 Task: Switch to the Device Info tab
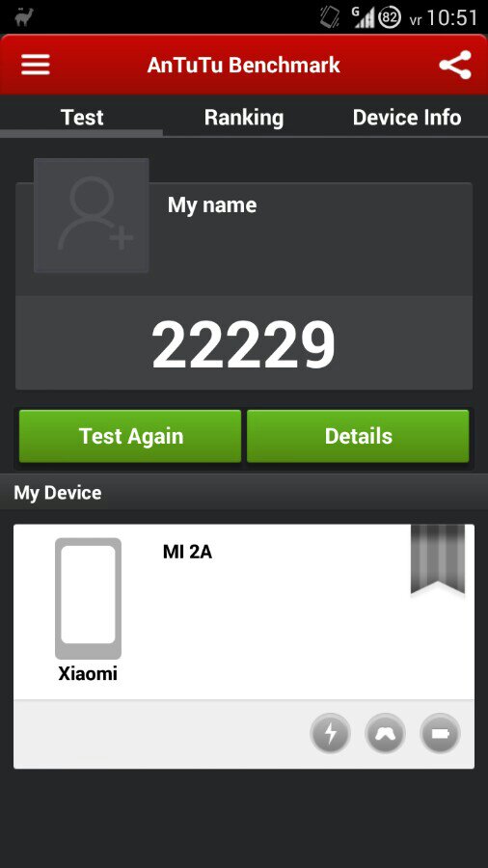tap(407, 118)
